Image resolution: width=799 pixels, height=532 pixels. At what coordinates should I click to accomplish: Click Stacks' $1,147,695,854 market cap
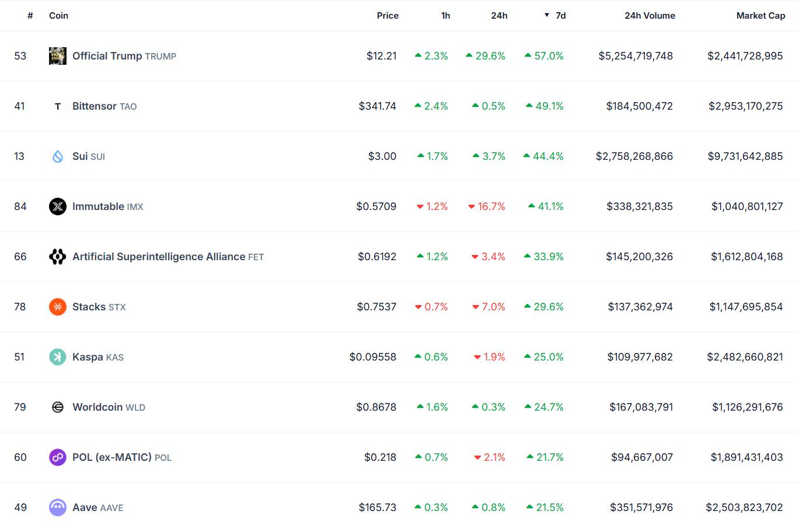746,307
